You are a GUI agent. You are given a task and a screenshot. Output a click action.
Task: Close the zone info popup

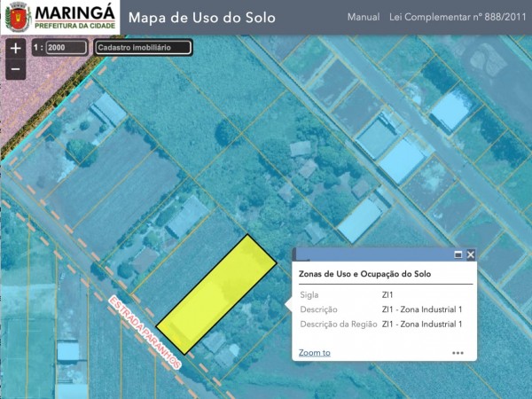(471, 254)
